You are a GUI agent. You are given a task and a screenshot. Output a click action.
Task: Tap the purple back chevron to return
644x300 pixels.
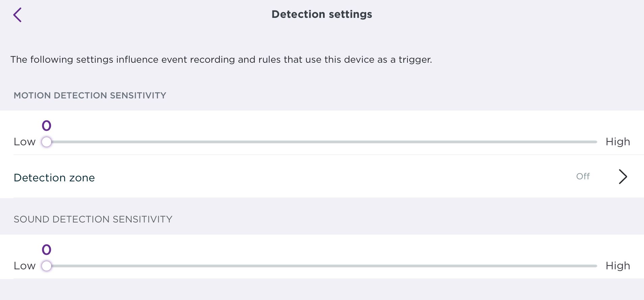point(18,14)
